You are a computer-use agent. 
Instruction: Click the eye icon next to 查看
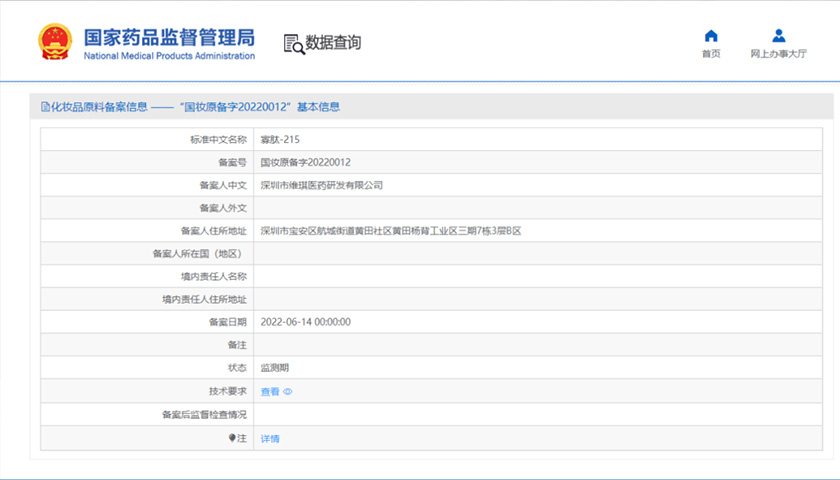[x=288, y=392]
